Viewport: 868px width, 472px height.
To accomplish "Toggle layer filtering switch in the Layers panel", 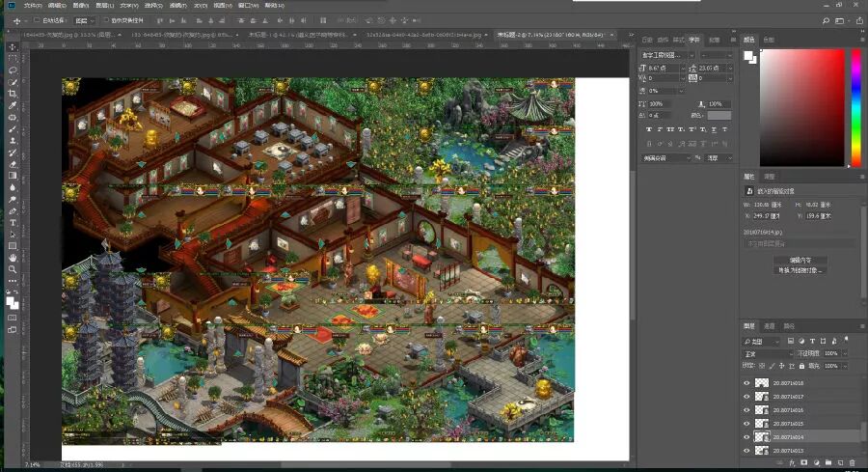I will click(x=847, y=340).
